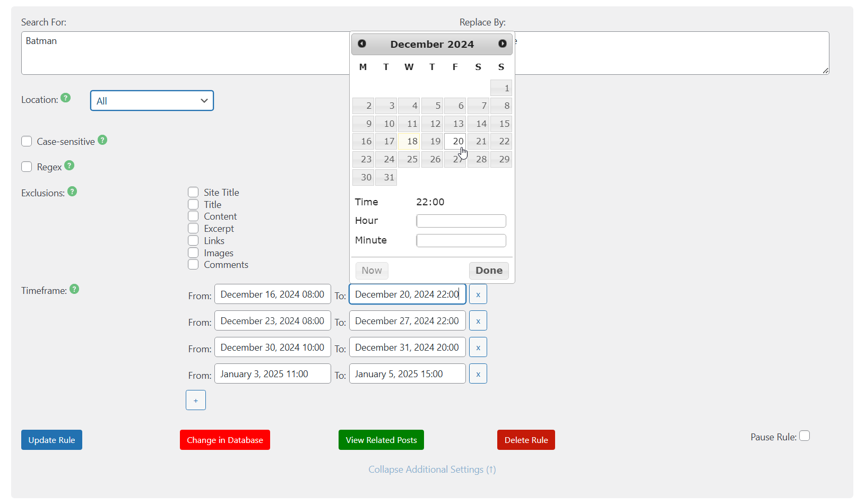The width and height of the screenshot is (865, 504).
Task: Exclude Site Title via its checkbox
Action: coord(193,192)
